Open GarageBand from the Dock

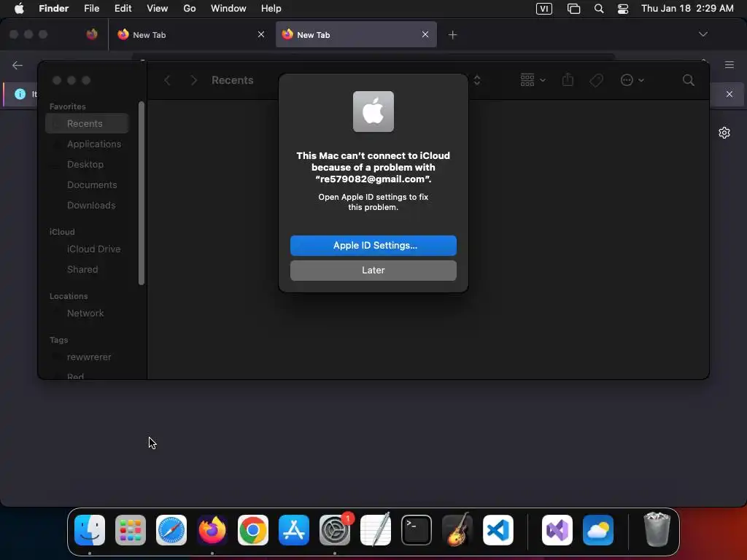[x=457, y=530]
